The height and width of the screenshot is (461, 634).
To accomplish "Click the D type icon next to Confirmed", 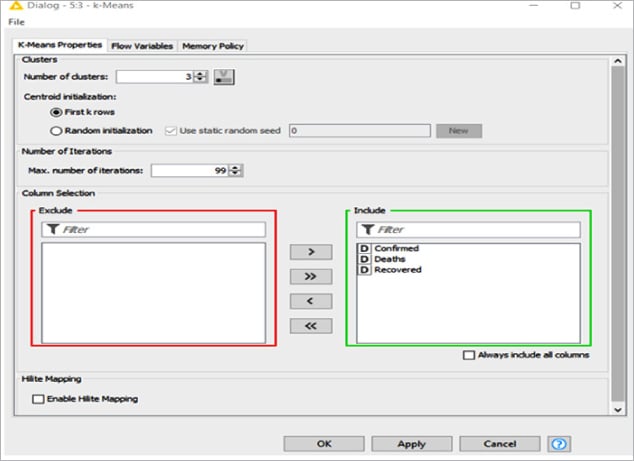I will pyautogui.click(x=364, y=248).
